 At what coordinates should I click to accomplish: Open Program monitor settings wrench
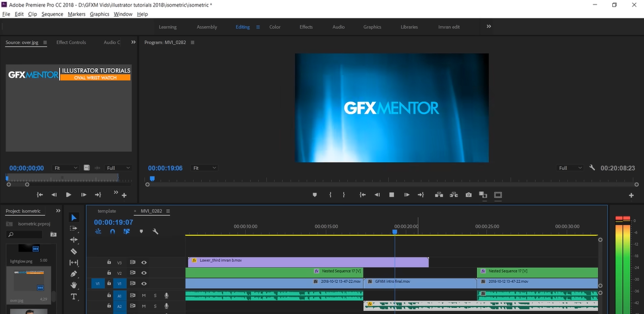coord(592,168)
